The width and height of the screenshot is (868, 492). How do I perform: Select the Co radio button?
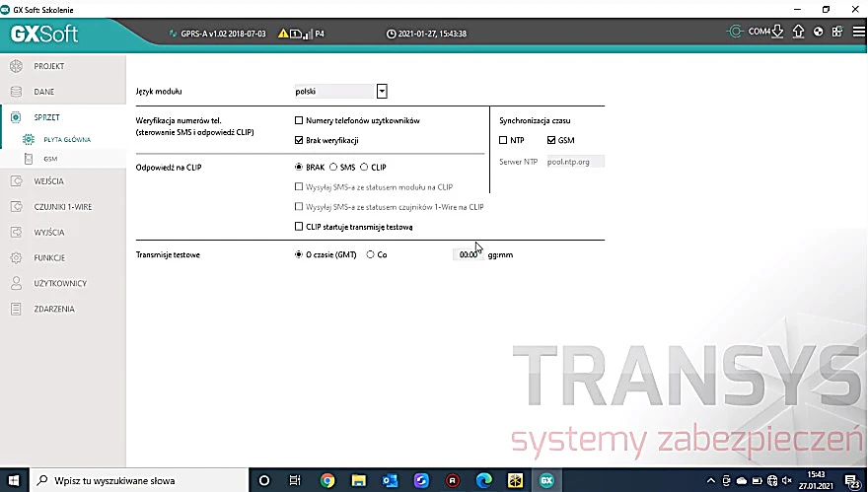pyautogui.click(x=370, y=254)
